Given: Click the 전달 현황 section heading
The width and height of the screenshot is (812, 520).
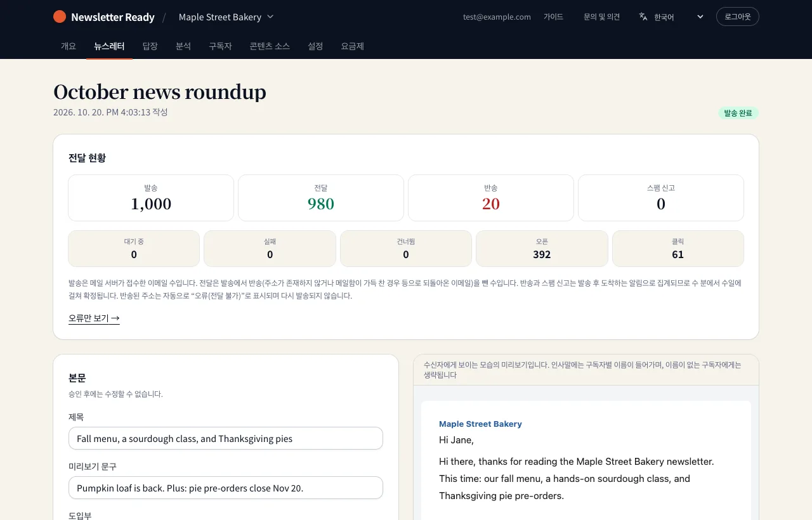Looking at the screenshot, I should 87,158.
